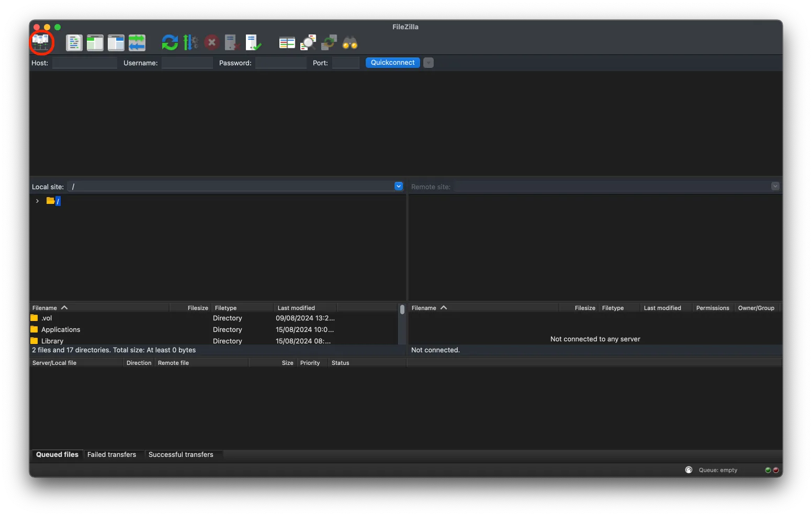Sort remote list by Owner/Group column
This screenshot has height=516, width=812.
pyautogui.click(x=757, y=308)
